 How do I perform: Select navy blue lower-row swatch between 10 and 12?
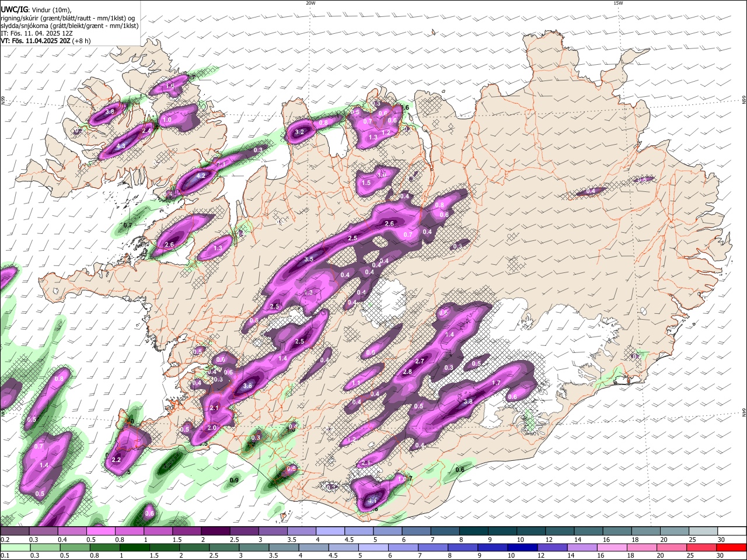[522, 547]
